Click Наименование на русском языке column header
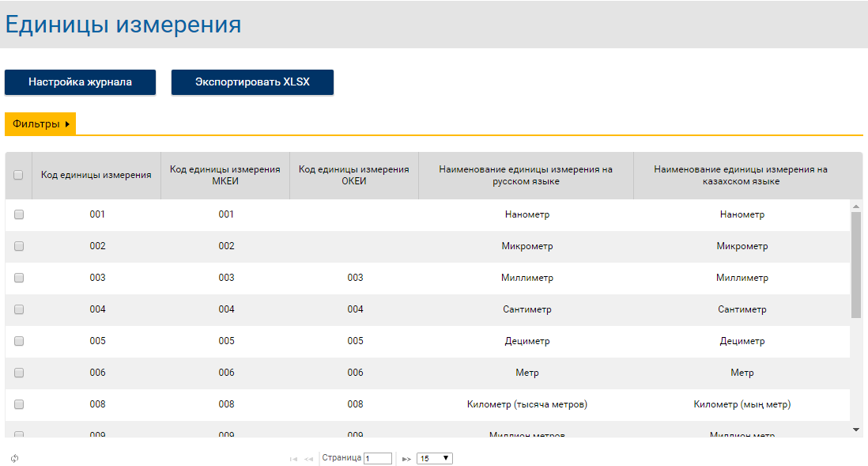 pyautogui.click(x=526, y=176)
